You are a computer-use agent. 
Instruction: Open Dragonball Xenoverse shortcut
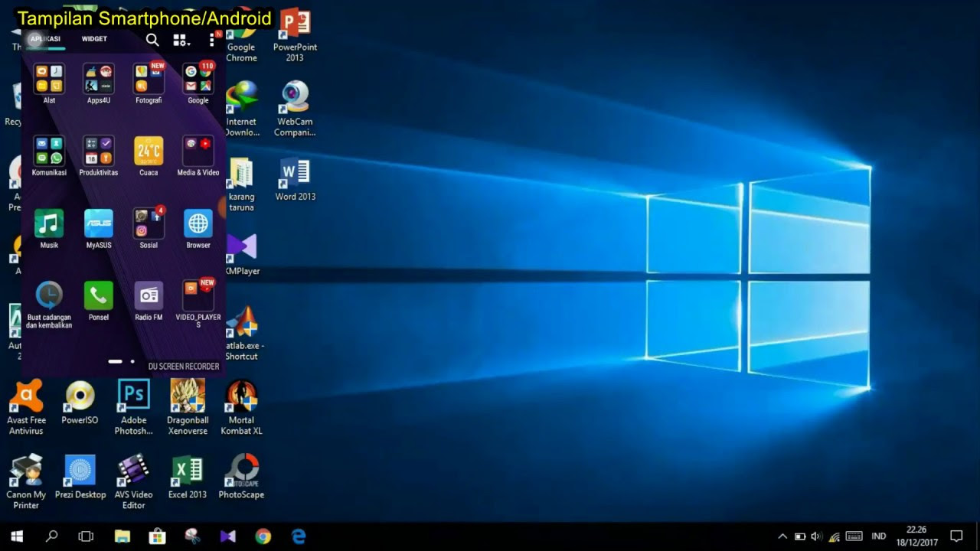point(188,407)
